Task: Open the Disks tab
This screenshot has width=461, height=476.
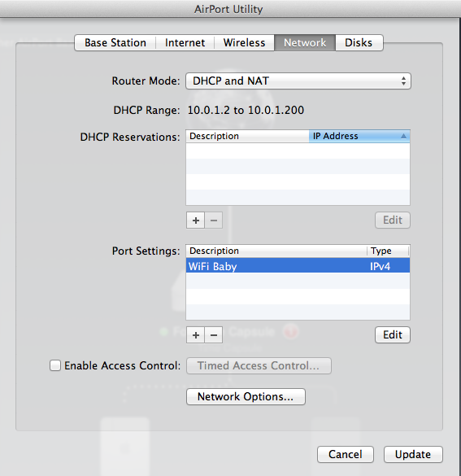Action: [359, 43]
